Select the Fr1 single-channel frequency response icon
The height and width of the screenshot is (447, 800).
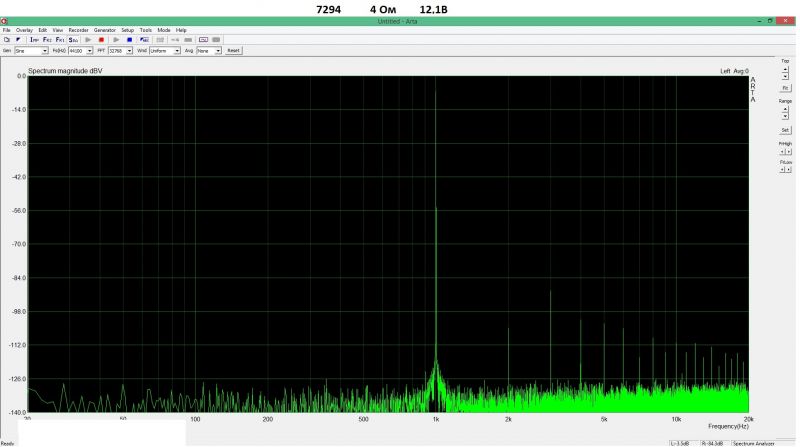(x=60, y=39)
